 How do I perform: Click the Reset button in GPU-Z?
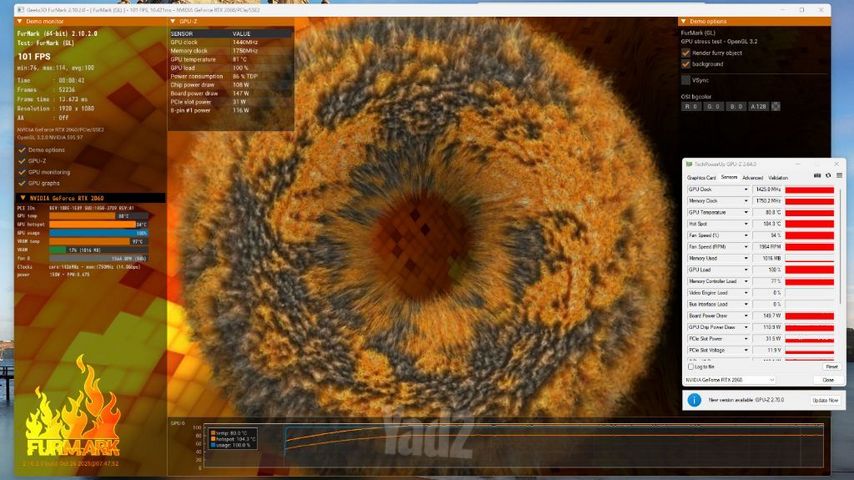pos(831,367)
